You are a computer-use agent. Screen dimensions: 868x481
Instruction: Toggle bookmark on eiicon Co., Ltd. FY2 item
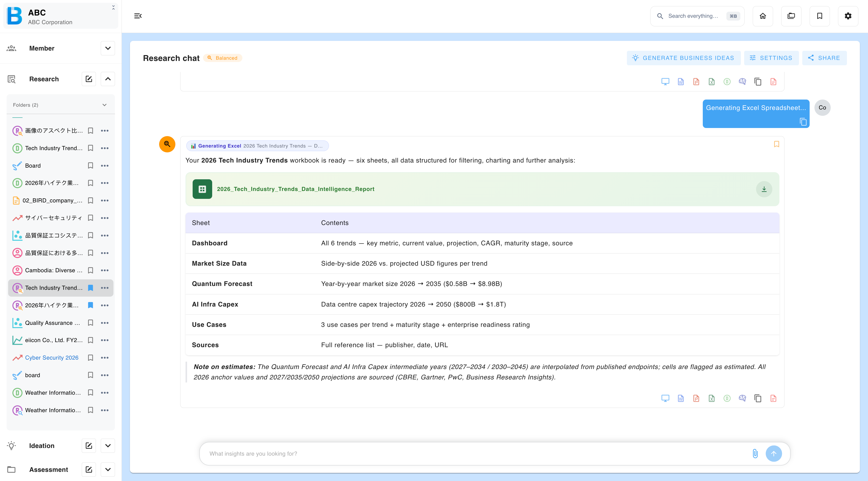pos(90,340)
